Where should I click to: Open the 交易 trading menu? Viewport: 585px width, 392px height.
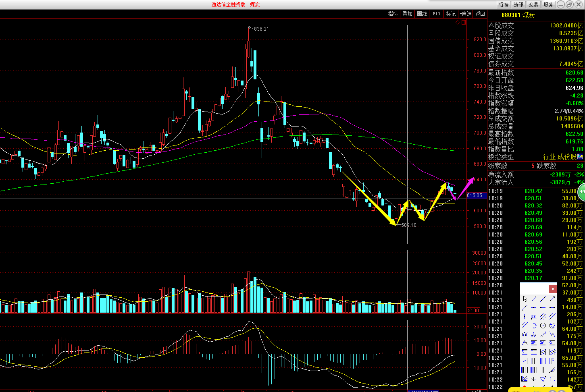(x=533, y=4)
